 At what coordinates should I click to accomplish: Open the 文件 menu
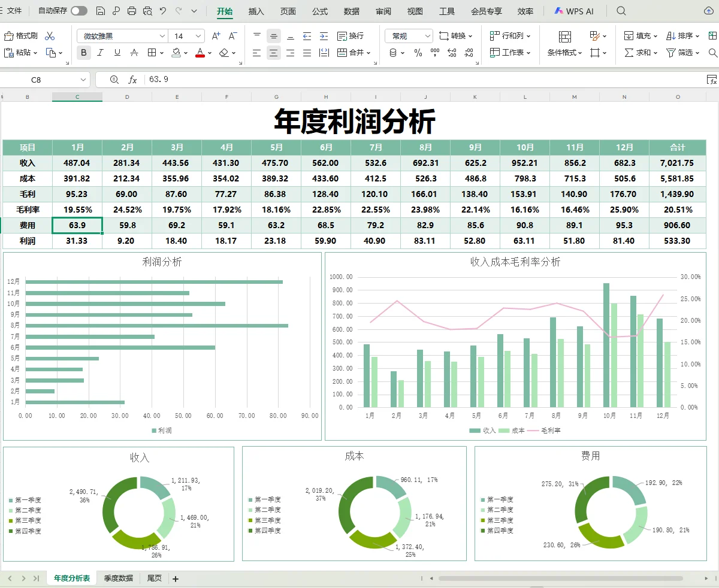[14, 11]
